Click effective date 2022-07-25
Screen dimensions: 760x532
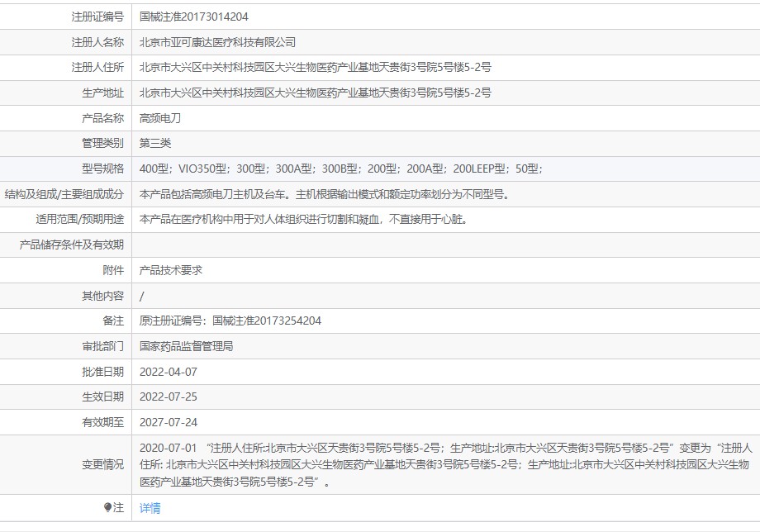[x=169, y=397]
